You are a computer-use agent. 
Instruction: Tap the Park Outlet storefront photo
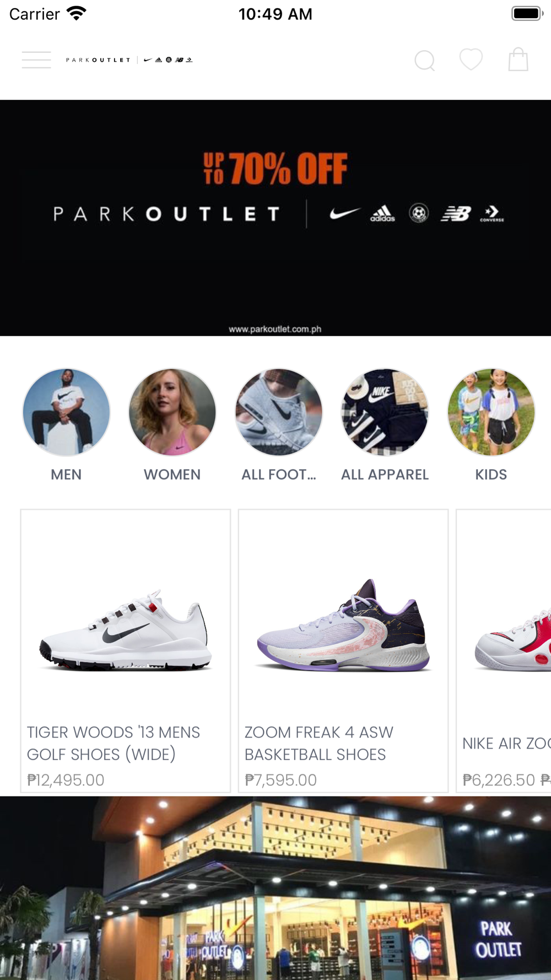(x=275, y=888)
